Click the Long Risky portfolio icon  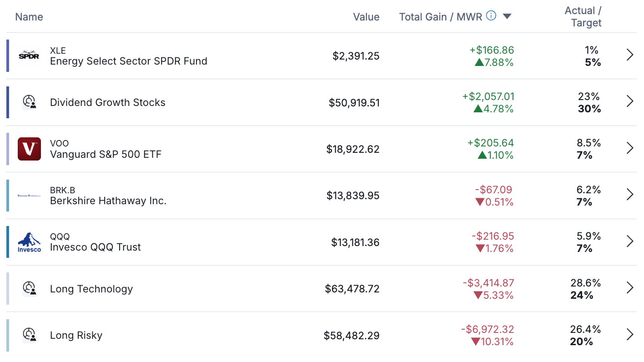[x=29, y=335]
